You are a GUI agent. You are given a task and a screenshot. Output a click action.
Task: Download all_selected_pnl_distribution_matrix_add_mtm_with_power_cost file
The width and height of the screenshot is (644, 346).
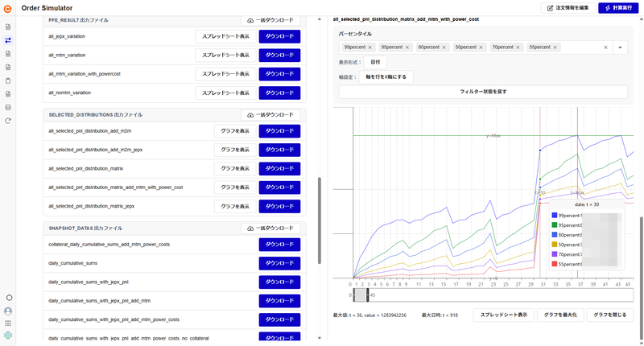tap(279, 187)
